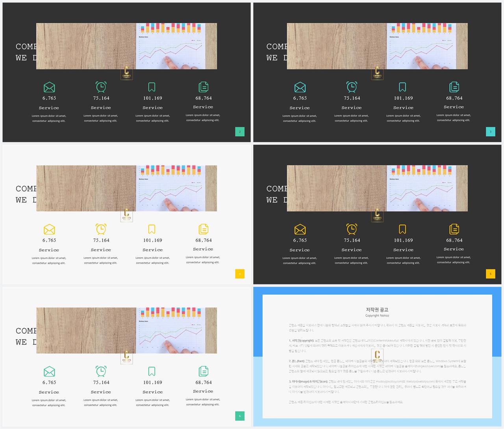Click the green alarm clock icon on slide 2

click(x=101, y=87)
